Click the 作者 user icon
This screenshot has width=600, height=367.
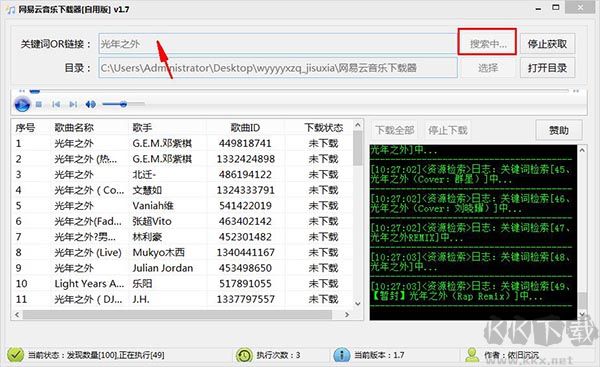point(472,355)
